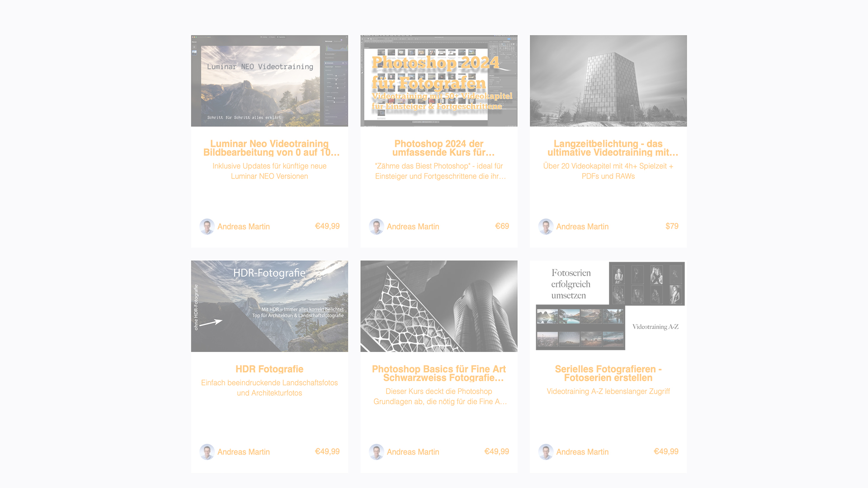Open the Luminar NEO Videotraining thumbnail
This screenshot has height=488, width=868.
coord(269,81)
